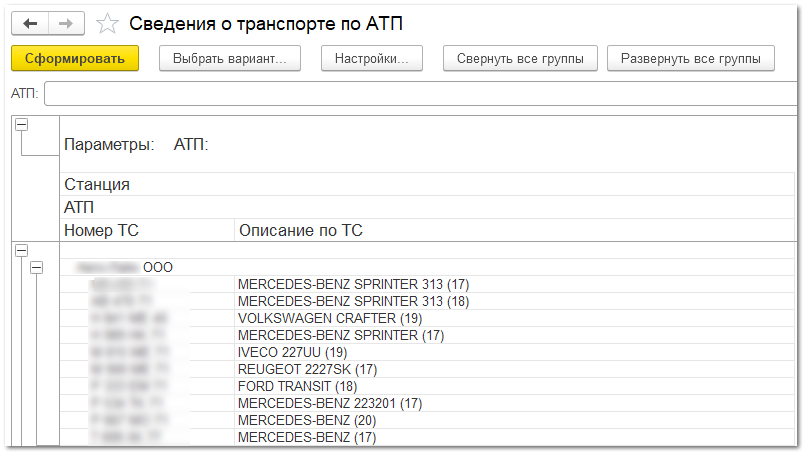This screenshot has width=806, height=455.
Task: Select the Номер ТС column header
Action: (101, 231)
